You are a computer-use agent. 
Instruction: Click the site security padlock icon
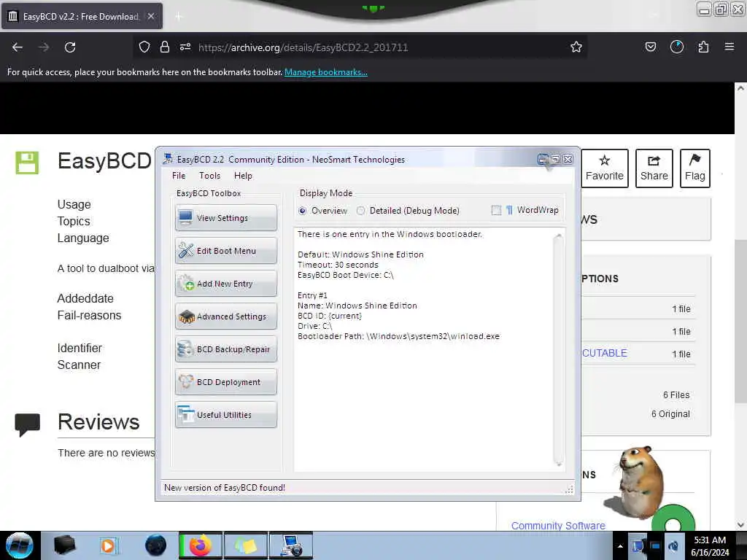tap(164, 47)
